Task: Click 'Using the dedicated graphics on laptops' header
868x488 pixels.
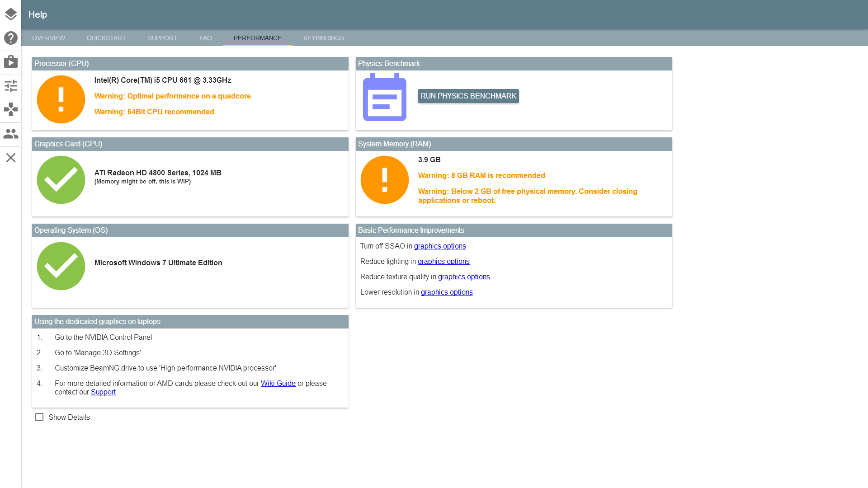Action: click(190, 322)
